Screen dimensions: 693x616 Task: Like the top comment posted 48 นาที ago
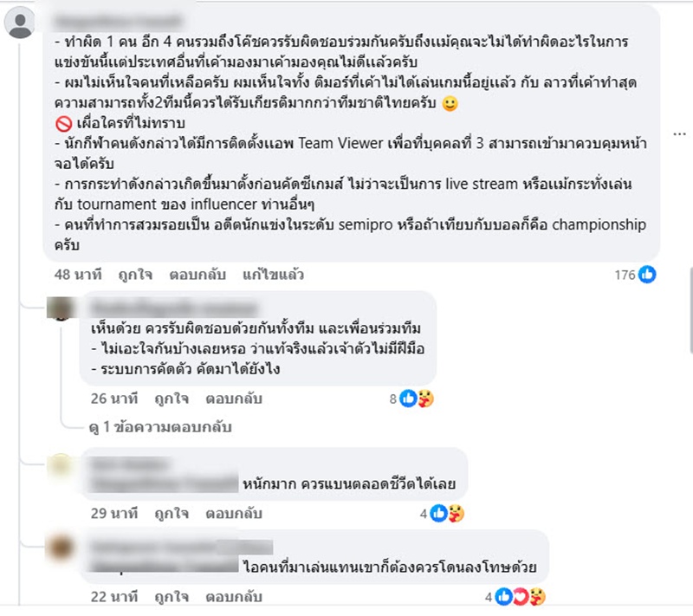(136, 275)
